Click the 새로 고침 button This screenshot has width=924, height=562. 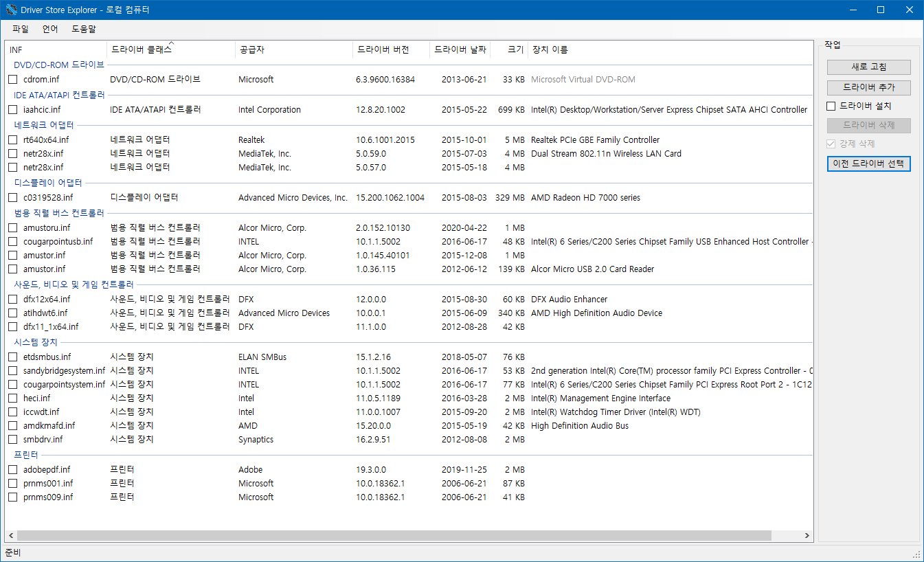869,67
